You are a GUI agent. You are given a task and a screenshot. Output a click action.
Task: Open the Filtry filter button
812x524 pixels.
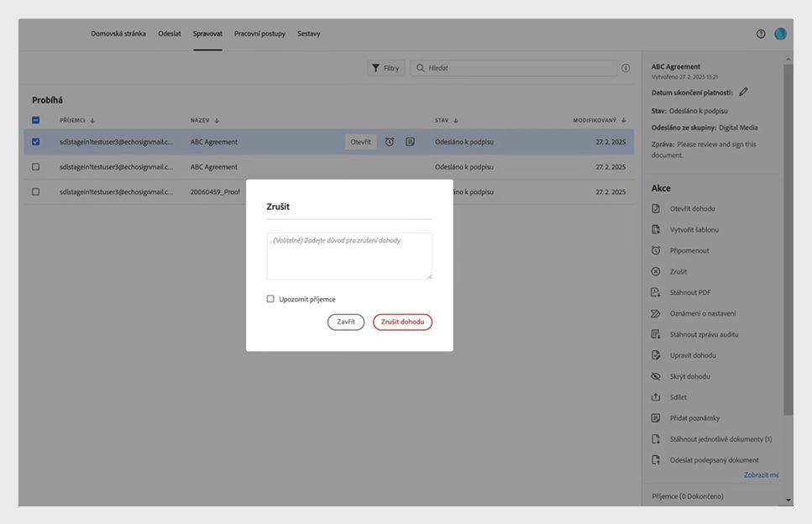385,68
